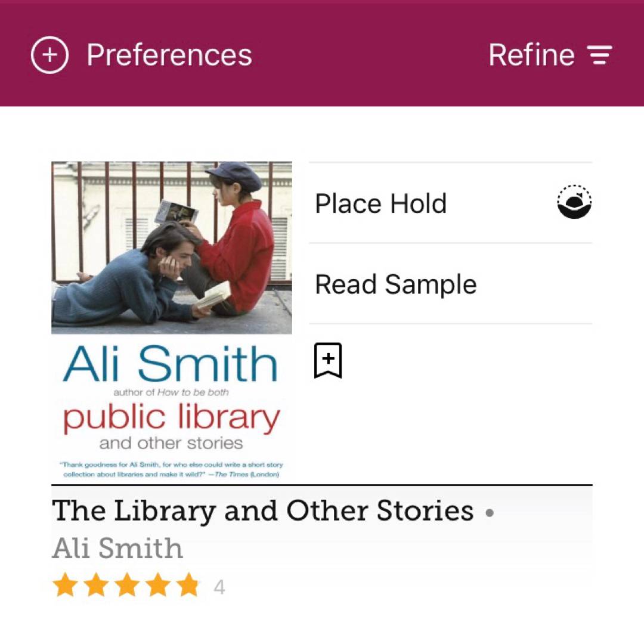Click the red 'public library' text on cover

click(x=172, y=419)
